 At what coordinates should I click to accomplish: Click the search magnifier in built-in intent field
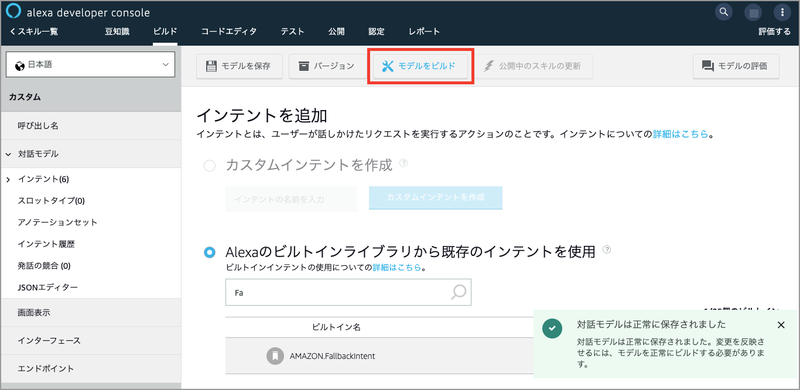pos(458,292)
